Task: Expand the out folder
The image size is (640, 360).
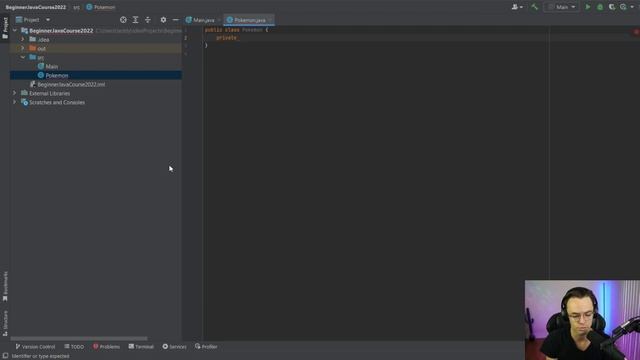Action: [x=23, y=48]
